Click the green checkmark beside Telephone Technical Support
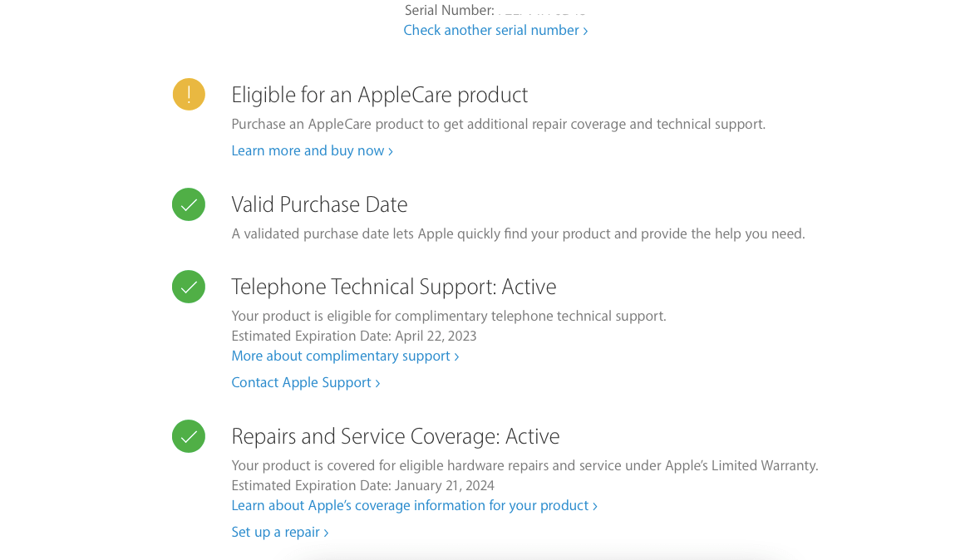Screen dimensions: 980x560 point(189,287)
